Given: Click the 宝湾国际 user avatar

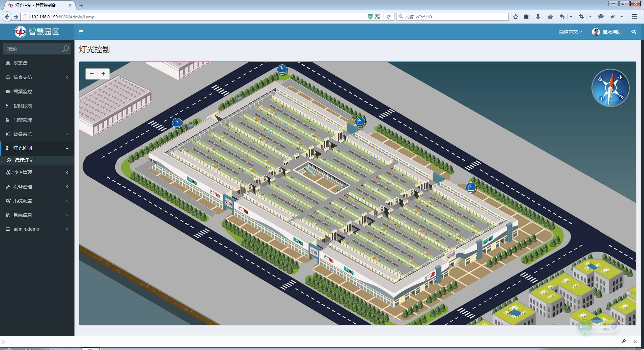Looking at the screenshot, I should (596, 32).
